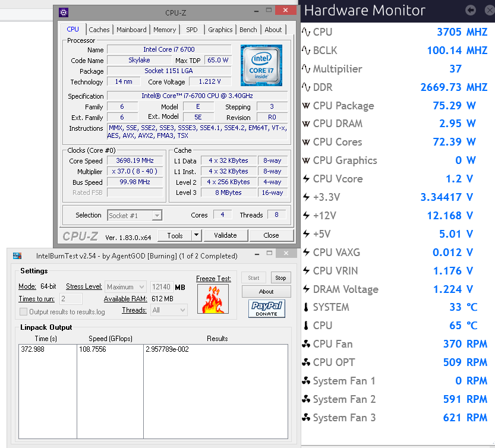Open the Socket #1 selection dropdown in CPU-Z

[135, 215]
